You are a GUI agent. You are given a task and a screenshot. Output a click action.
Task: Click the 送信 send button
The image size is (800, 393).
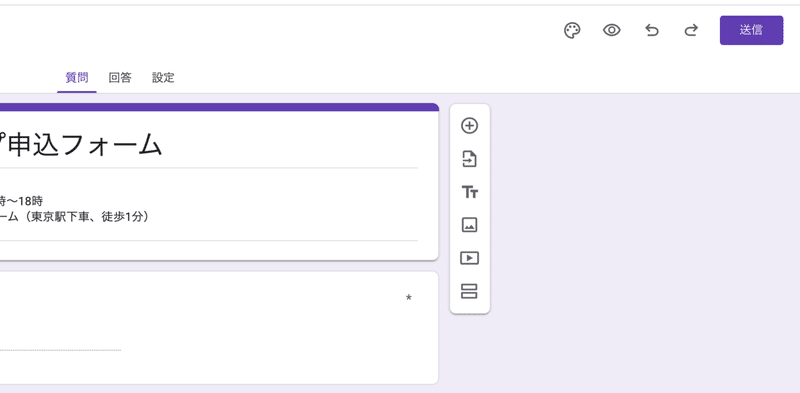751,30
